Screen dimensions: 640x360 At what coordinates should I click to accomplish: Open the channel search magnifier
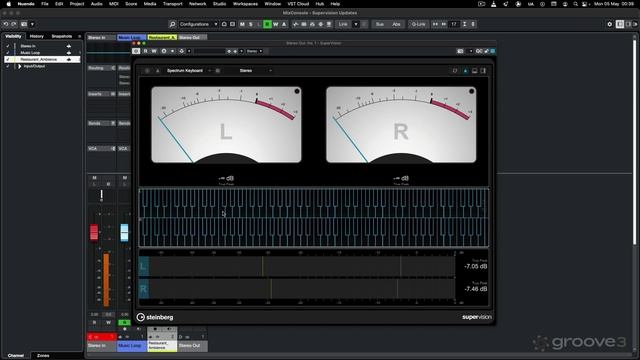[x=172, y=24]
